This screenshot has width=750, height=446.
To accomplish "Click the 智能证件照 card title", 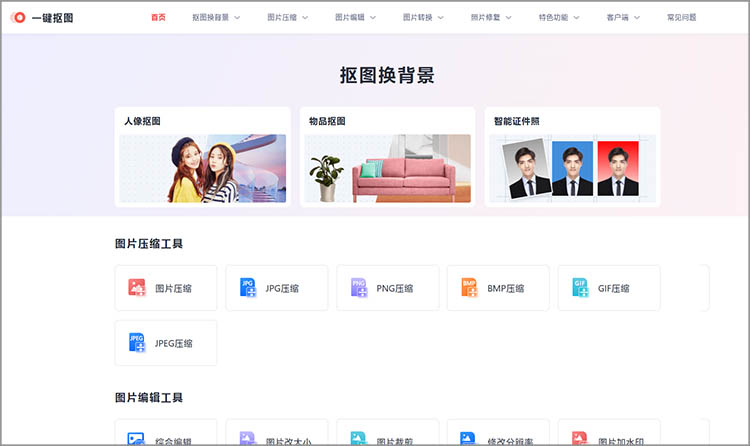I will point(517,121).
